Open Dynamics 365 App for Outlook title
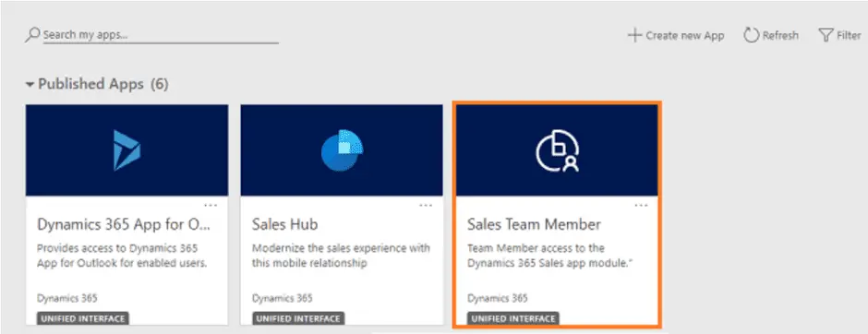868x334 pixels. pos(124,224)
